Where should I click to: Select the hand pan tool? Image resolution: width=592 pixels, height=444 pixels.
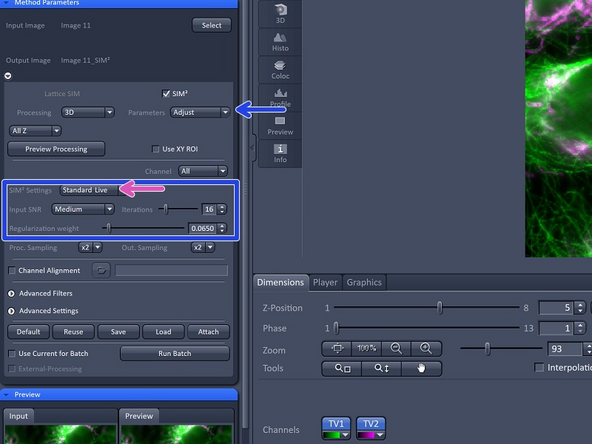421,368
